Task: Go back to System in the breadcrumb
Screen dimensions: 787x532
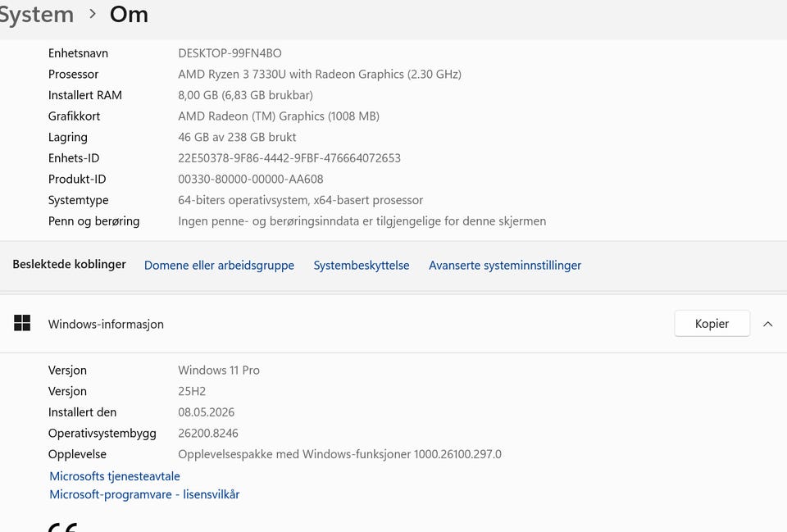Action: pos(37,15)
